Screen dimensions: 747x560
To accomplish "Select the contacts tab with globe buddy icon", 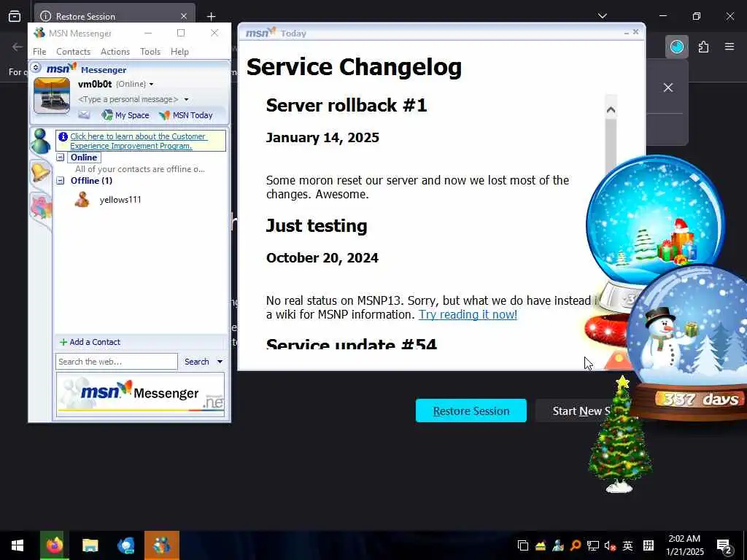I will click(41, 141).
